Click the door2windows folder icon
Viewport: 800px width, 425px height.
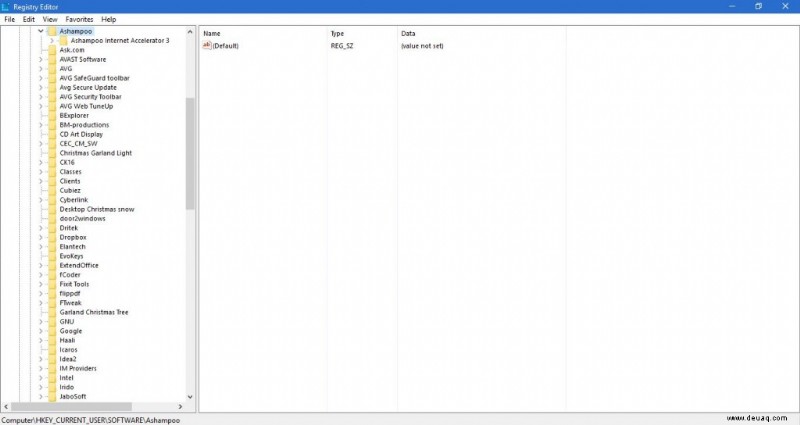(52, 218)
